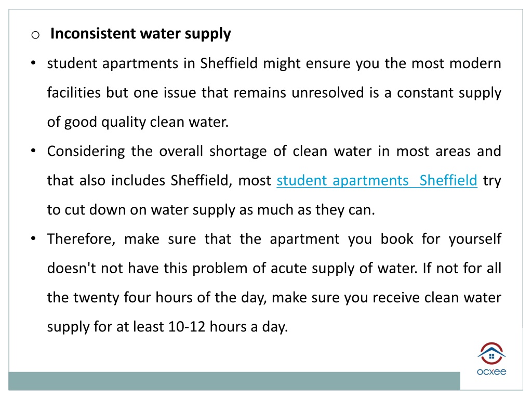Click the ocxee house logo icon
This screenshot has width=532, height=399.
tap(491, 353)
